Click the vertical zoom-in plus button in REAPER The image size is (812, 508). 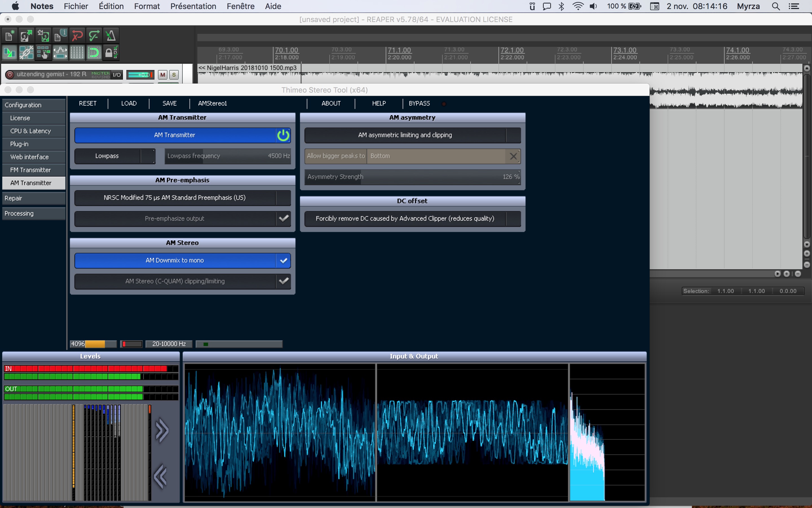pyautogui.click(x=807, y=253)
